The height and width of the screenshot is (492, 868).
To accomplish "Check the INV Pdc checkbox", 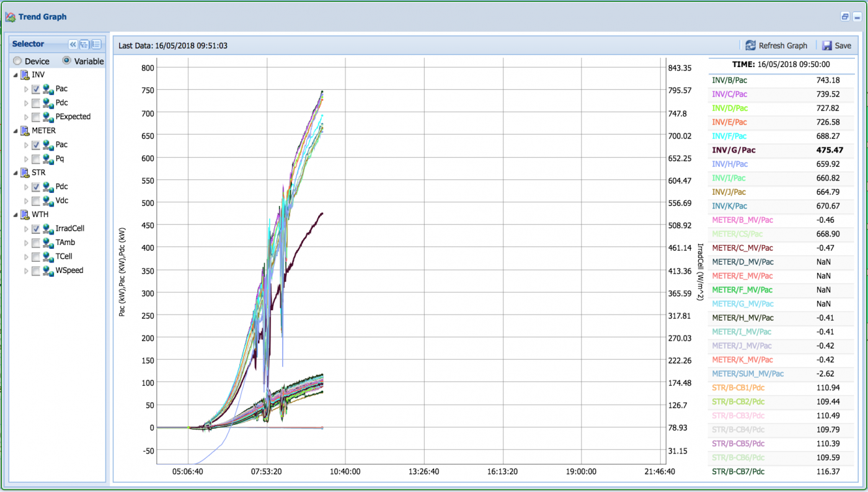I will click(x=36, y=103).
